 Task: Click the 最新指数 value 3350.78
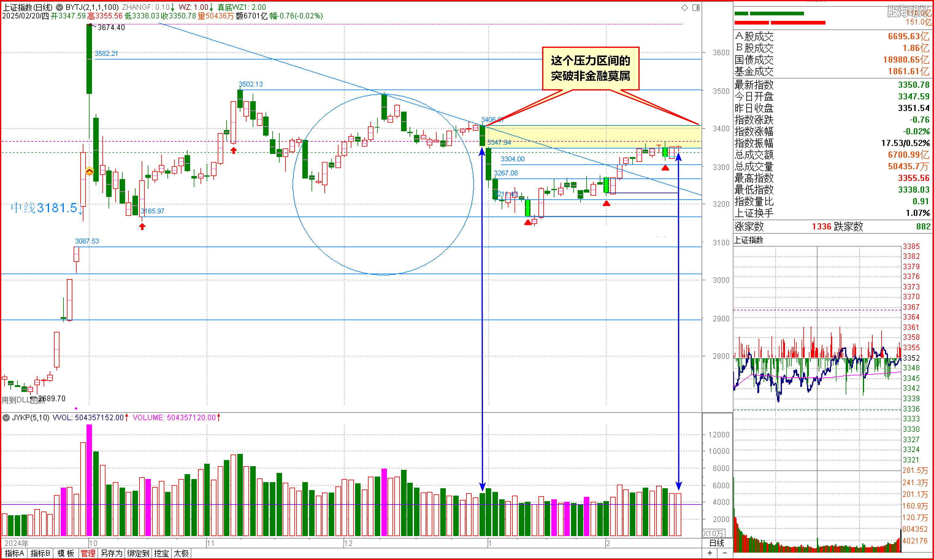(x=914, y=85)
